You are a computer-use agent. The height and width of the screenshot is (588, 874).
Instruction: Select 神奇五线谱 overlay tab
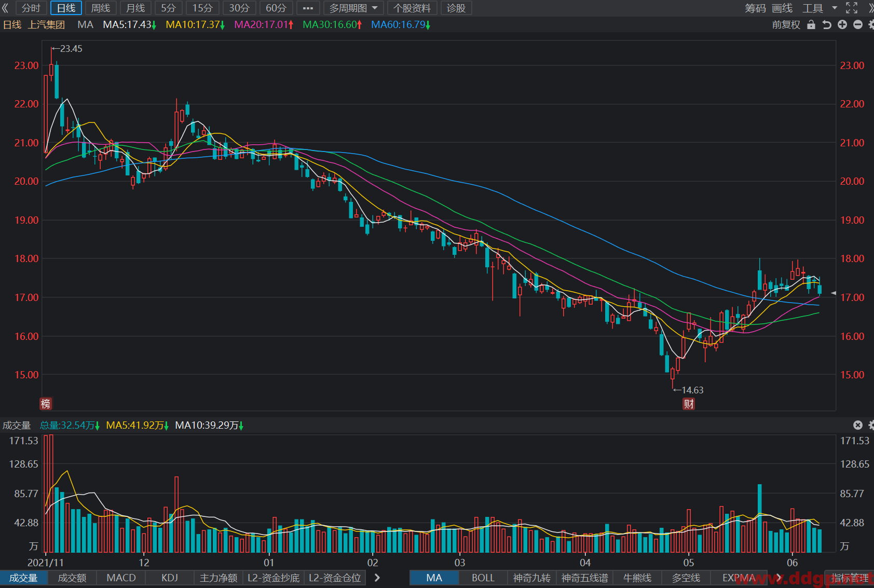point(585,578)
